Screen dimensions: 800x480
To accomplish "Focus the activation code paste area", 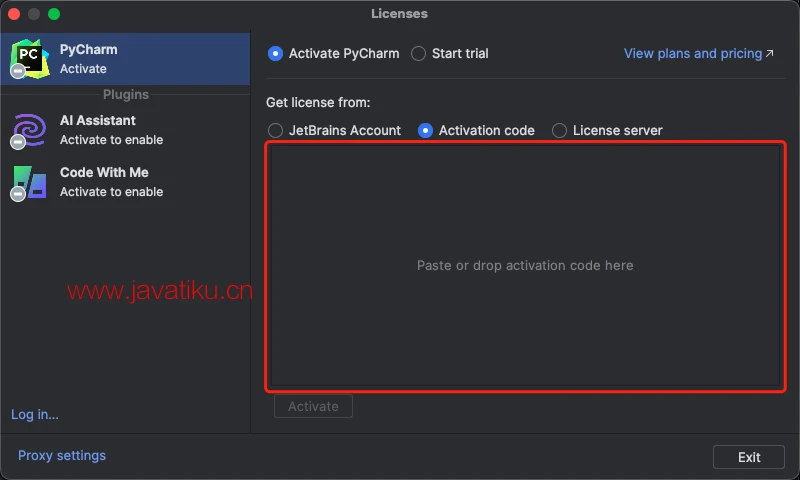I will click(525, 266).
